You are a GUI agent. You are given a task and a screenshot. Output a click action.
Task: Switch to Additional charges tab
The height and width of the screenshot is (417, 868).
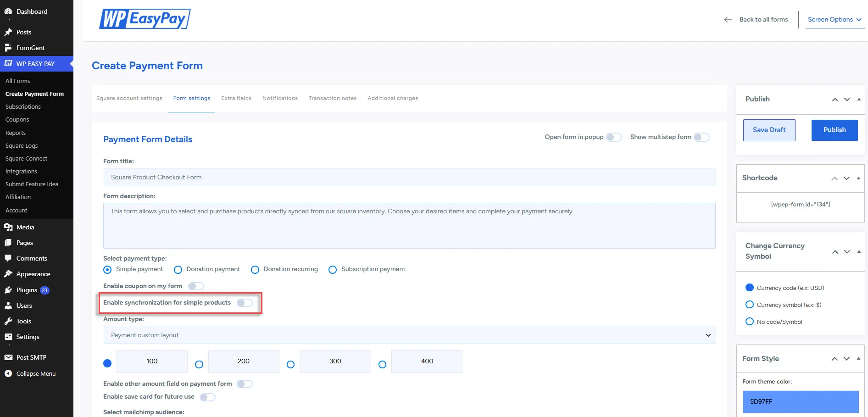tap(393, 98)
